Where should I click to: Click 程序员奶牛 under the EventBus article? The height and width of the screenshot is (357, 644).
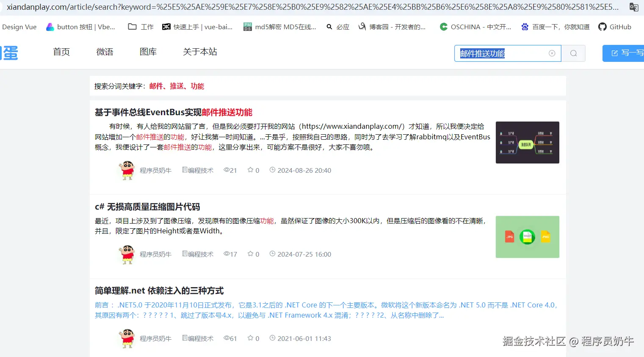pos(155,171)
